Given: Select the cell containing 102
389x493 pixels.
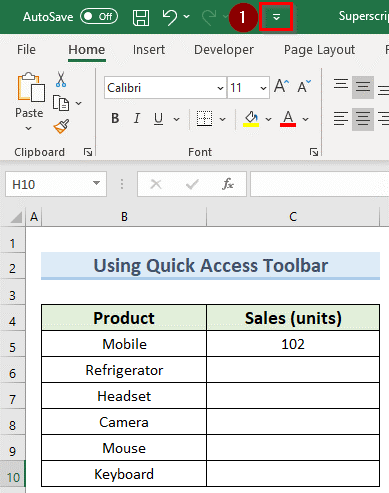Looking at the screenshot, I should pos(293,344).
